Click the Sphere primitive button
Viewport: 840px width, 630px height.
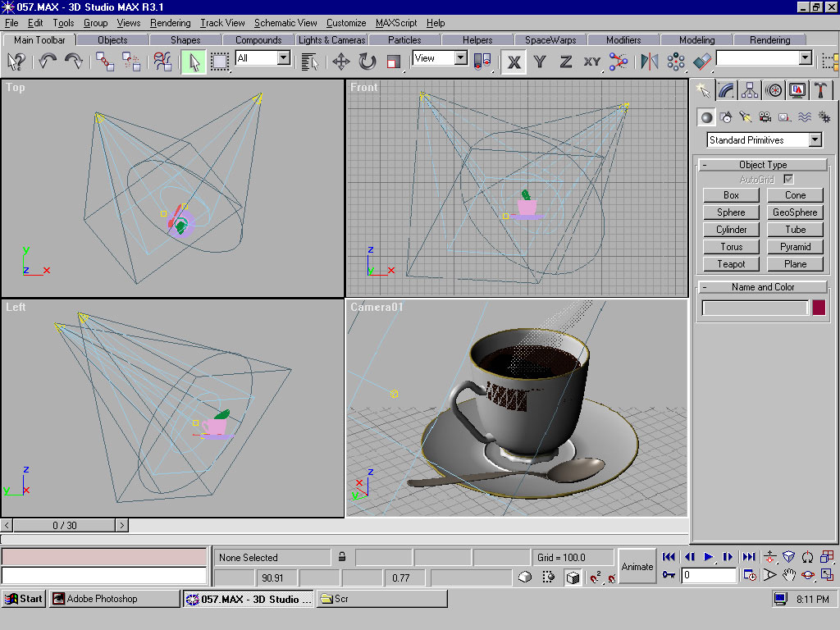point(730,212)
